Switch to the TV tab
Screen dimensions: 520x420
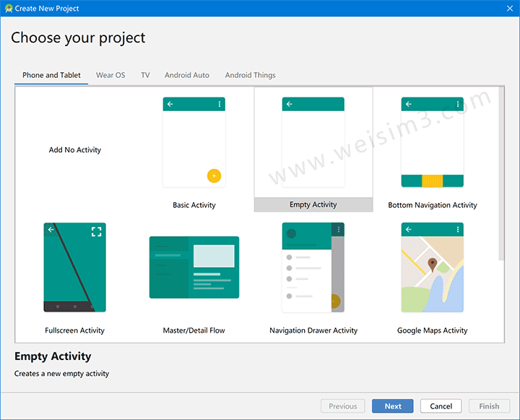click(x=145, y=75)
